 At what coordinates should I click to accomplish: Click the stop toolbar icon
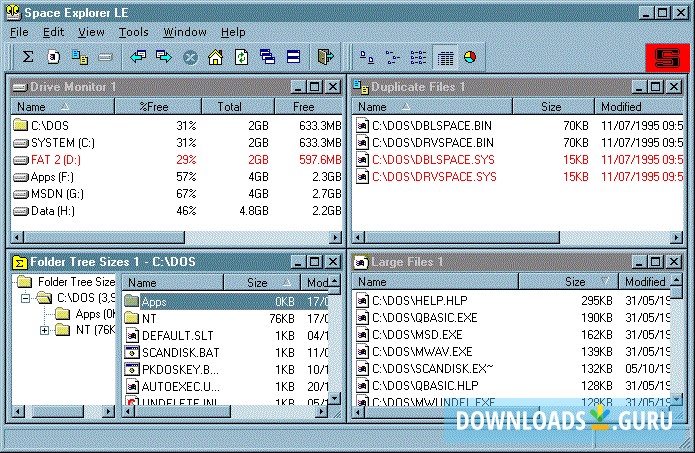click(x=190, y=57)
